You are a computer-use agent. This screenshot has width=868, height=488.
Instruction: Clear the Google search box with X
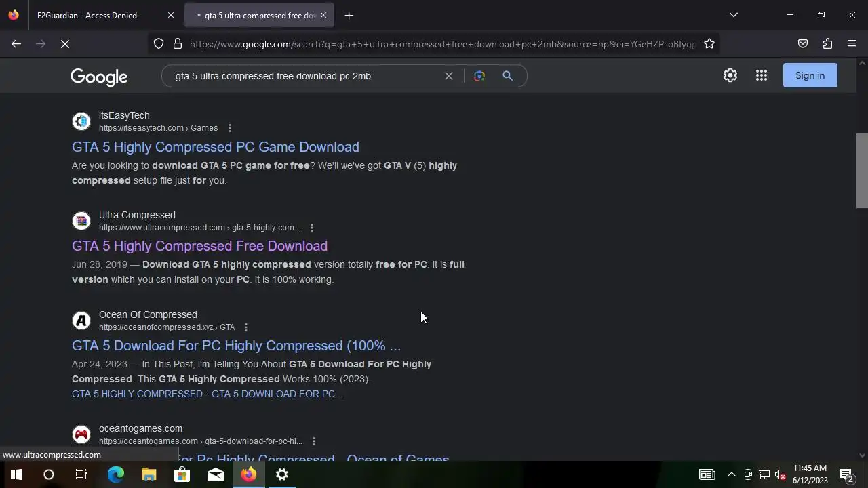(x=449, y=76)
